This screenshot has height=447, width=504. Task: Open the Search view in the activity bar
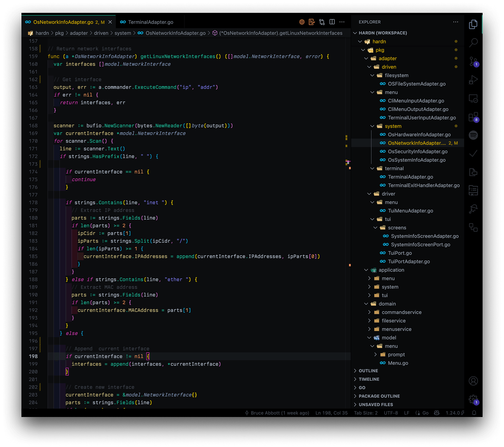tap(473, 43)
